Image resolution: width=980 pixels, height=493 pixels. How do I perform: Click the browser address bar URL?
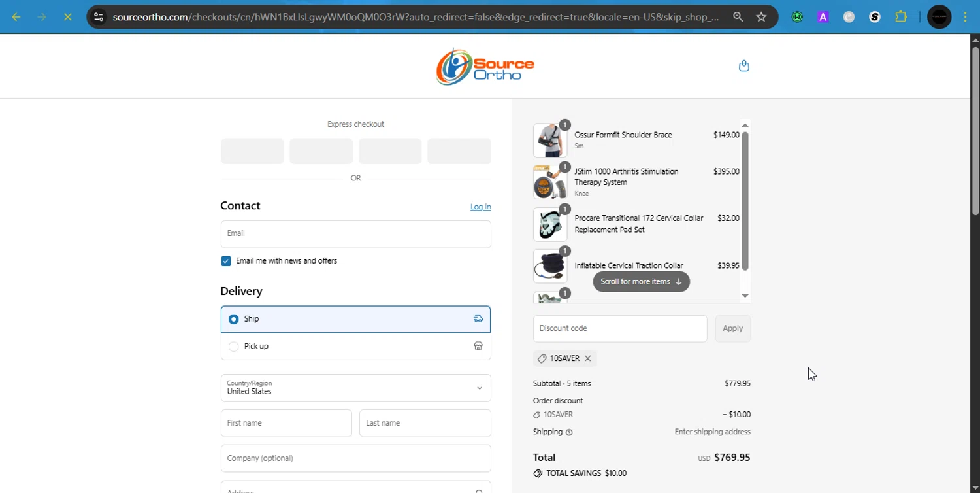(416, 17)
